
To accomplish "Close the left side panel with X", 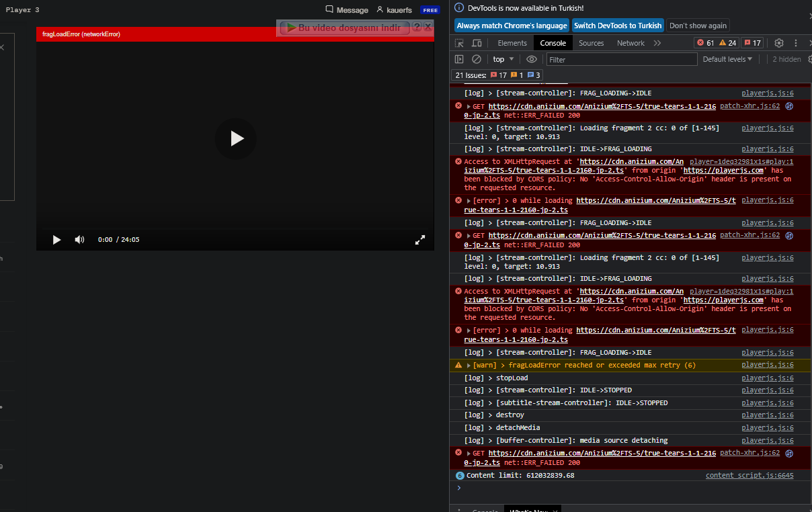I will (x=2, y=48).
